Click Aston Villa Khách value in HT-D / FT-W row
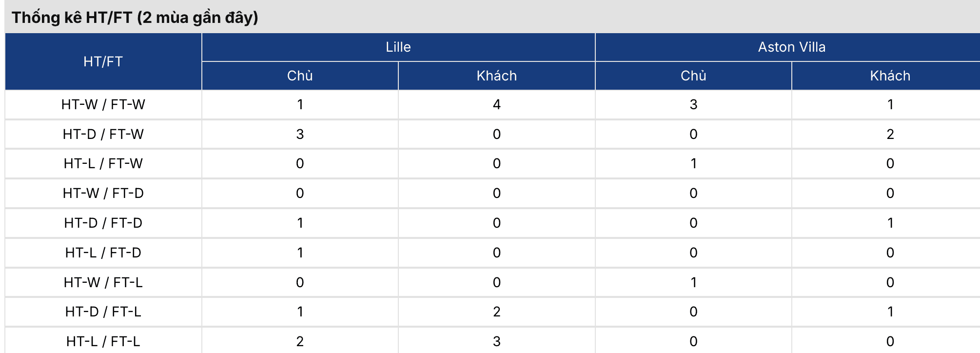 890,134
